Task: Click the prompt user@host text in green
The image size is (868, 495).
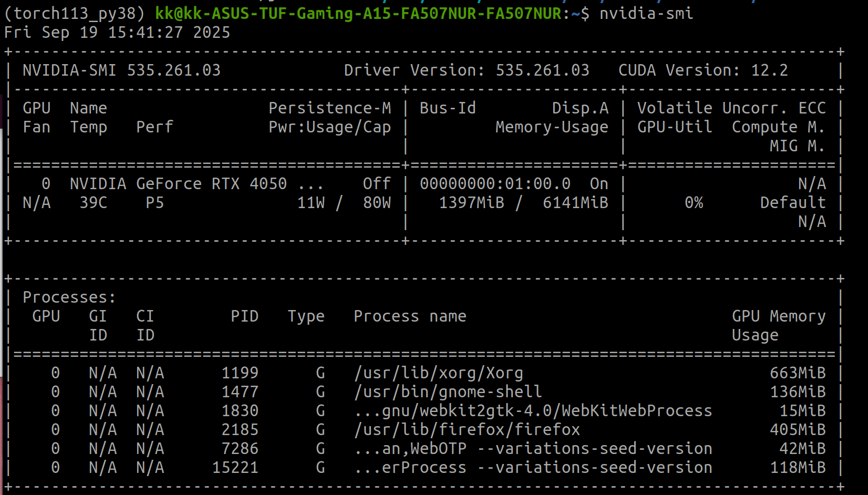Action: tap(358, 13)
